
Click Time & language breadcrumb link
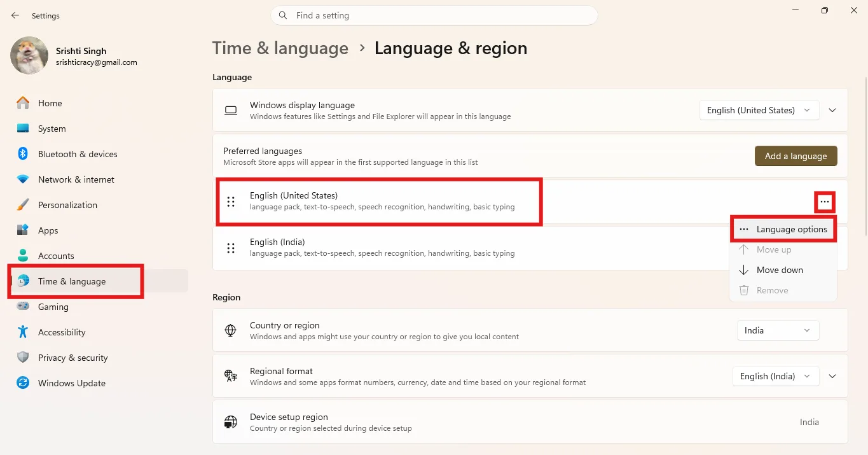pyautogui.click(x=280, y=48)
